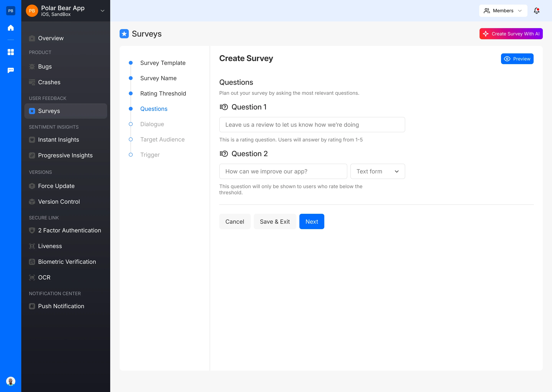Click the Question 1 help icon
Screen dimensions: 552x392
pos(224,107)
